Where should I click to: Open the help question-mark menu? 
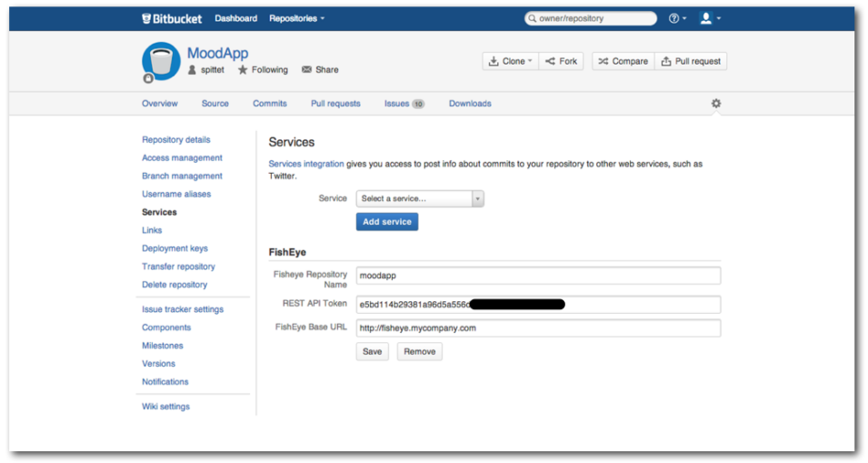tap(677, 18)
